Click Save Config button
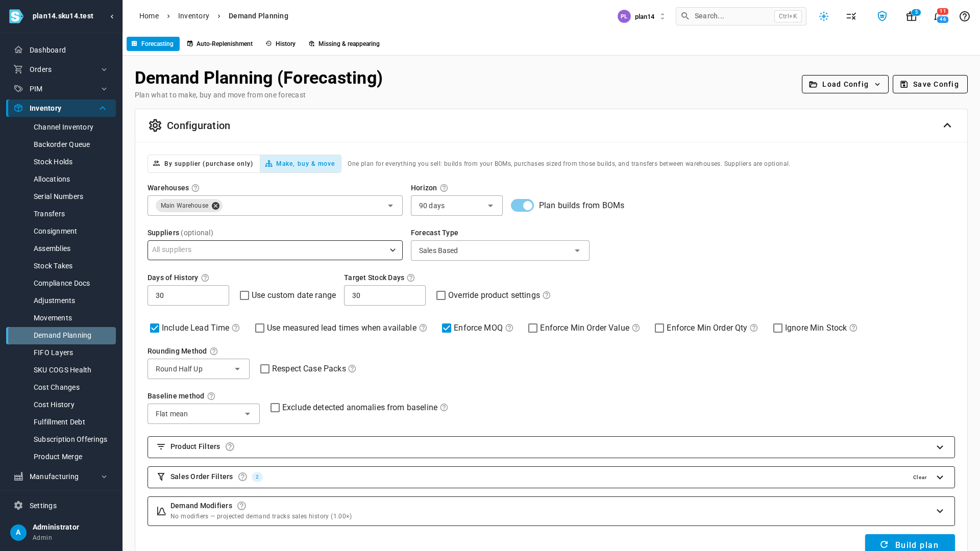980x551 pixels. (929, 84)
